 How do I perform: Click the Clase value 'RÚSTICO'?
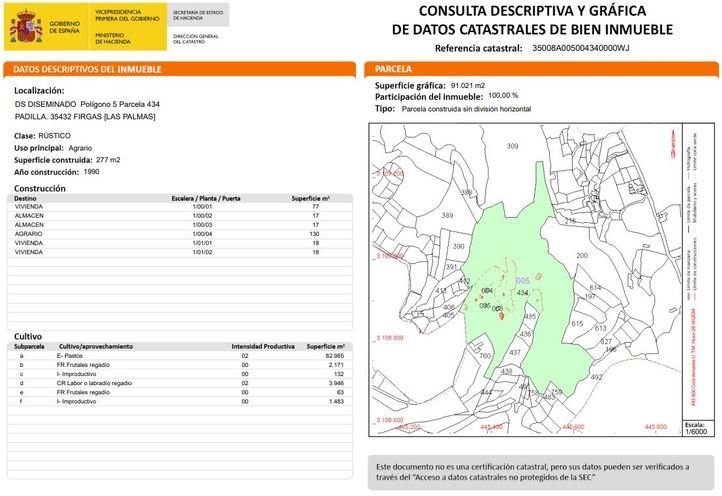click(54, 136)
